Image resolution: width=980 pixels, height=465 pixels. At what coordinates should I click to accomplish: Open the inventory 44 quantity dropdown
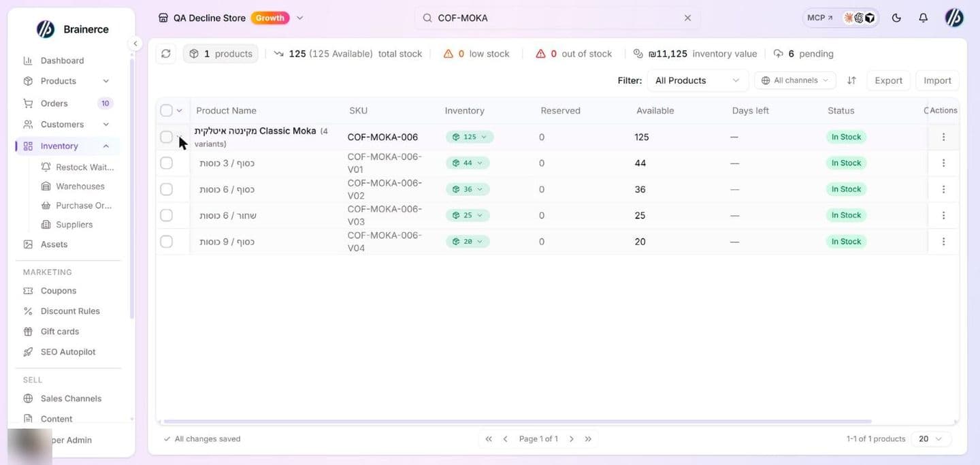tap(468, 163)
